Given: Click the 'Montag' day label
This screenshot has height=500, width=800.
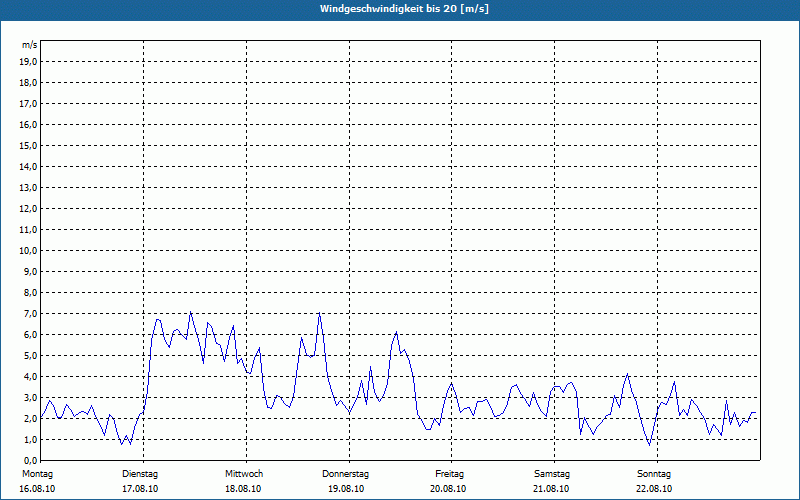Looking at the screenshot, I should pyautogui.click(x=37, y=474).
